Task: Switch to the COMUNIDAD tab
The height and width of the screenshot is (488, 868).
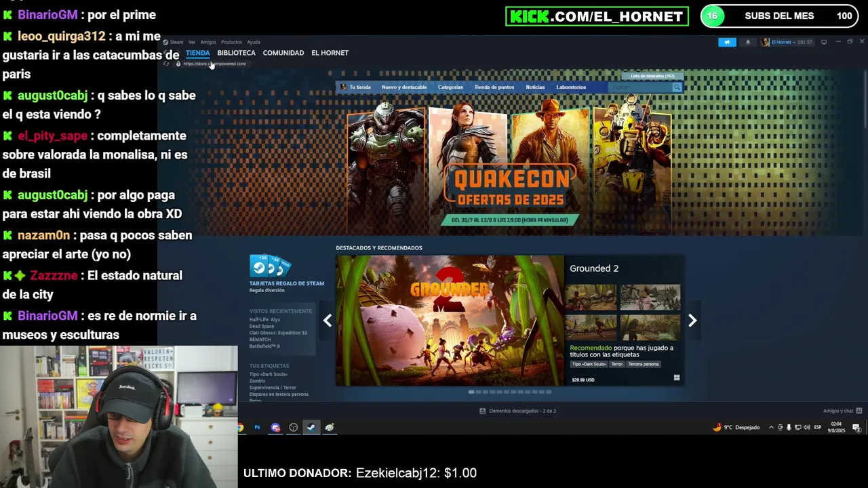Action: pyautogui.click(x=283, y=53)
